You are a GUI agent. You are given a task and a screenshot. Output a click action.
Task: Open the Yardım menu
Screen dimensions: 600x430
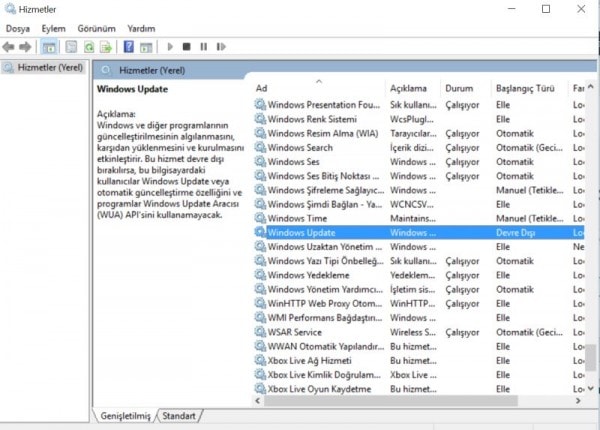pos(141,29)
